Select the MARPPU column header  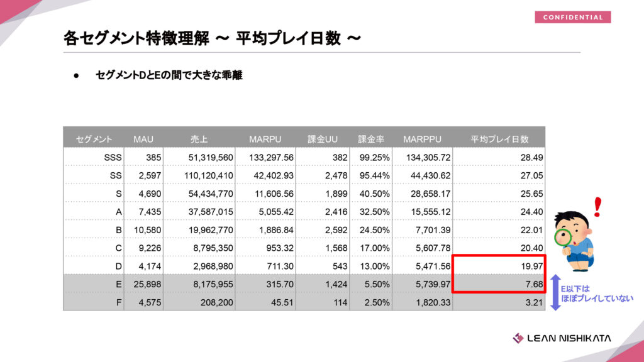(x=422, y=138)
